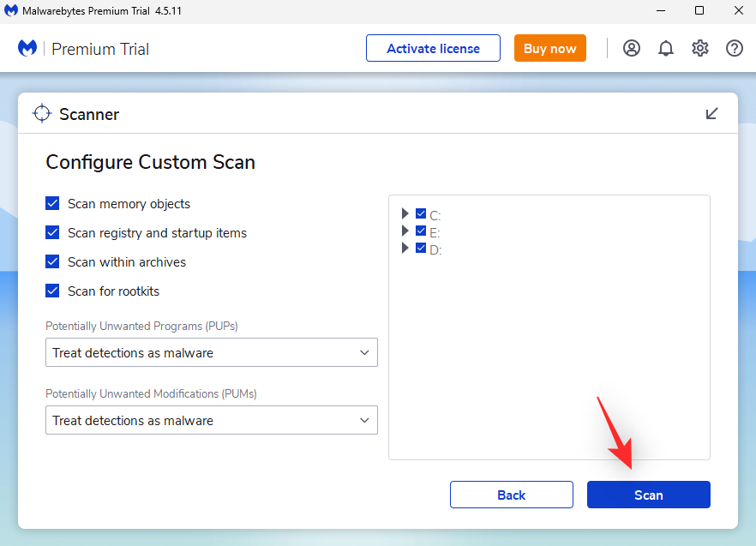Click the Scanner crosshair icon

click(x=42, y=114)
